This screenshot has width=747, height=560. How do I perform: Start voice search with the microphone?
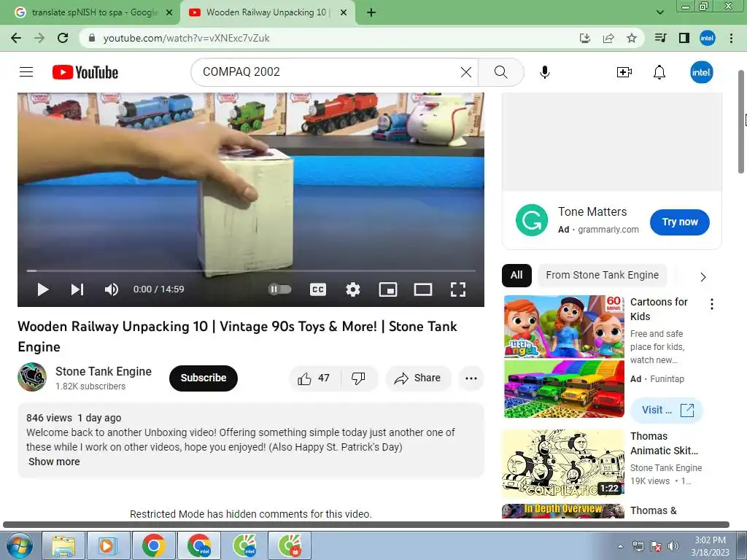pos(545,72)
